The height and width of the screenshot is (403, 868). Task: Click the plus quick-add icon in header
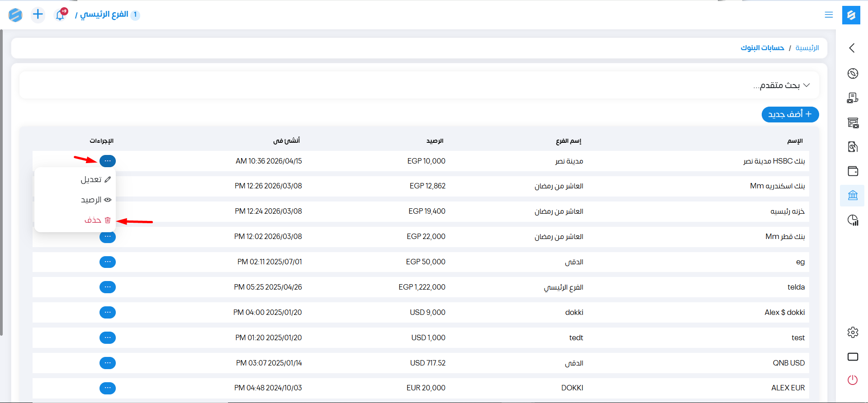click(x=38, y=14)
